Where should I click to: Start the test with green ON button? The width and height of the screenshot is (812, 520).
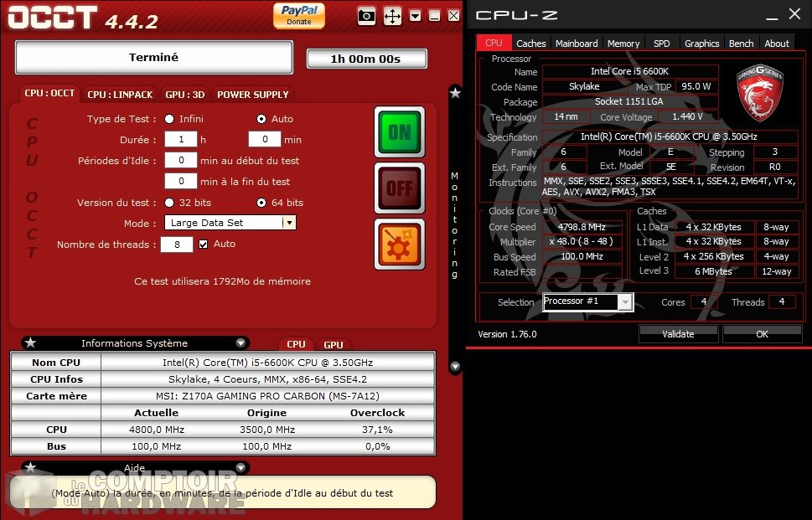coord(399,132)
